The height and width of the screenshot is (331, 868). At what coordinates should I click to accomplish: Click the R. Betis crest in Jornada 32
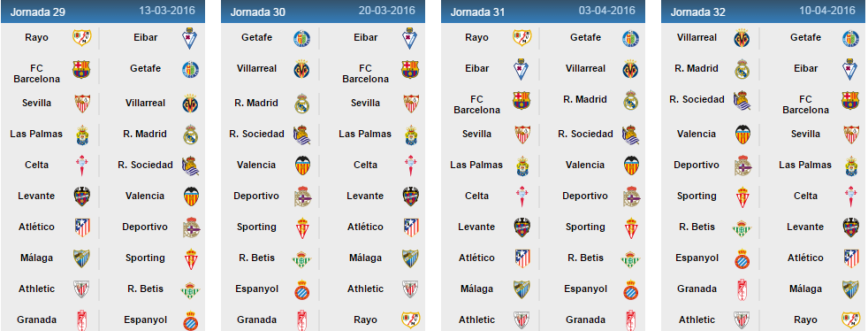pyautogui.click(x=742, y=227)
